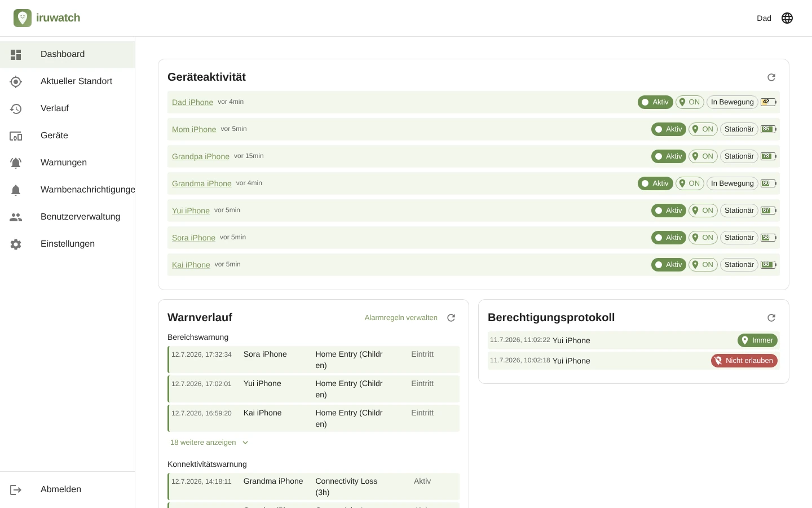Click Mom iPhone location ON badge

[x=703, y=129]
